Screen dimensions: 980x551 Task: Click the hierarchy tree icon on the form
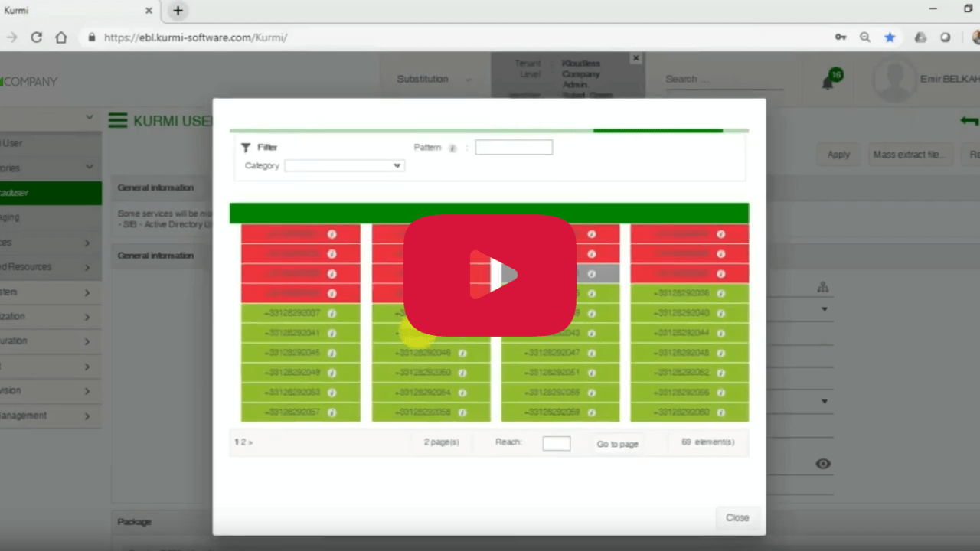(823, 287)
